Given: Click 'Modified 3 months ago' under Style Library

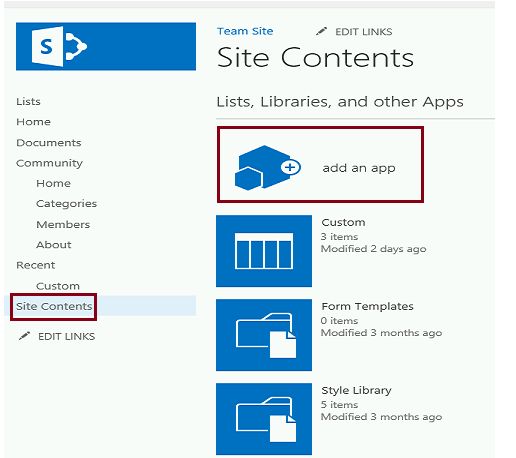Looking at the screenshot, I should click(381, 417).
